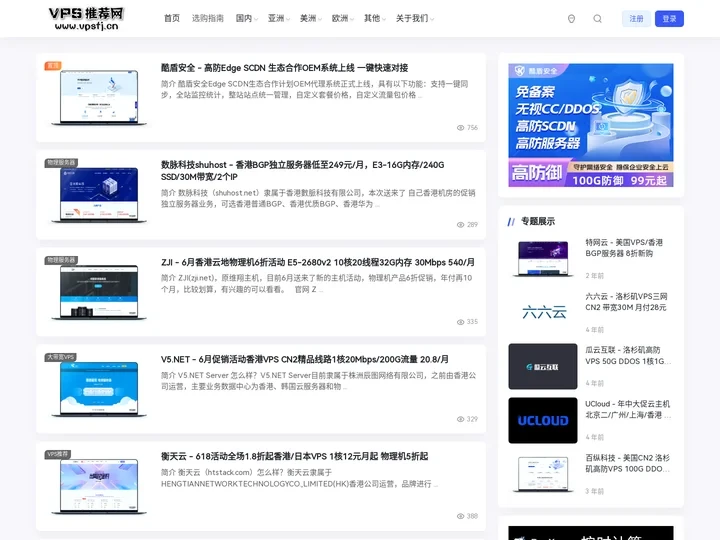Expand the 美洲 dropdown menu
720x540 pixels.
[x=311, y=18]
